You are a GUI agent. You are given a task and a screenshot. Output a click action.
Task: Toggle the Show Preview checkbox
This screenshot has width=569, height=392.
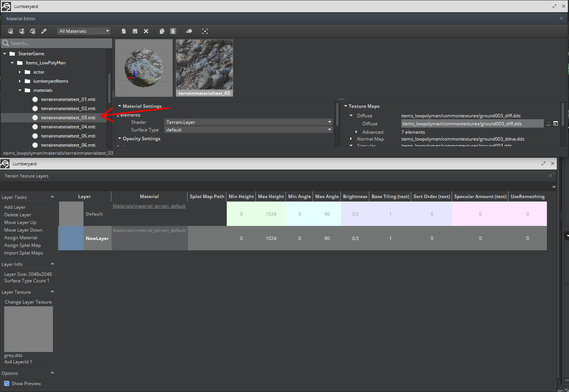pyautogui.click(x=6, y=384)
